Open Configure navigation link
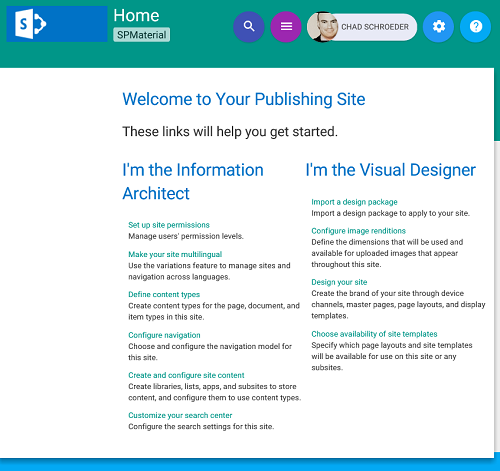This screenshot has height=471, width=500. (164, 335)
